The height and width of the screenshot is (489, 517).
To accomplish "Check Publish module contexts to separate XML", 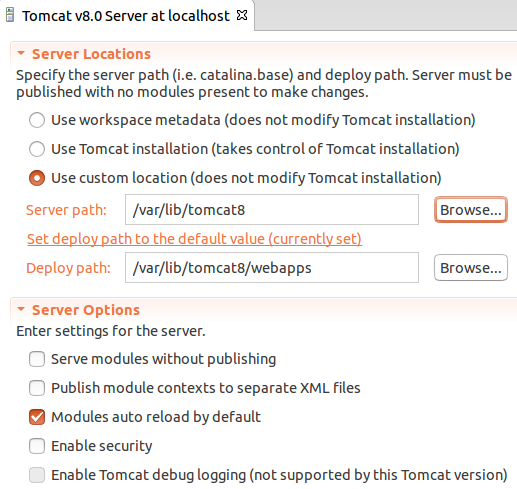I will 37,388.
